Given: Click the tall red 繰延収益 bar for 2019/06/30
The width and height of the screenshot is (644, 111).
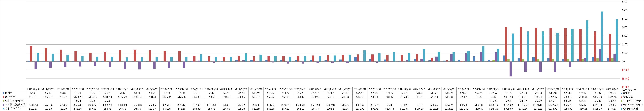Looking at the screenshot, I should coord(506,44).
